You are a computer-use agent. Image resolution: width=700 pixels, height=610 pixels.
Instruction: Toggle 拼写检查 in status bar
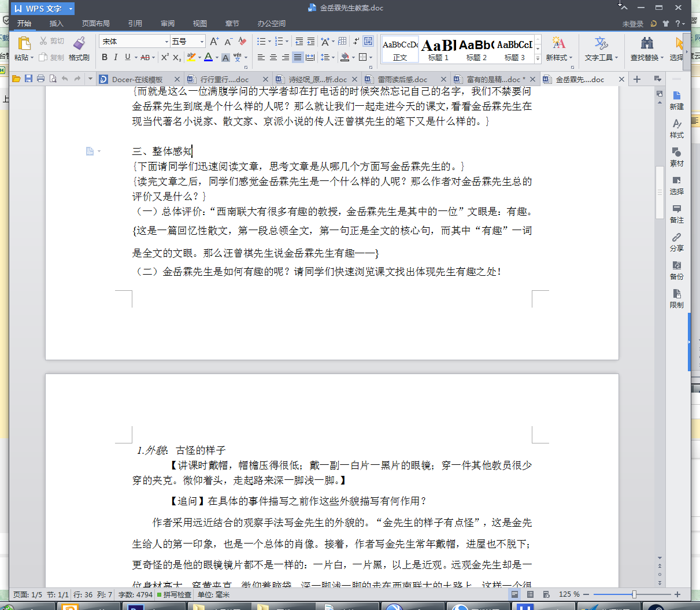pos(174,594)
